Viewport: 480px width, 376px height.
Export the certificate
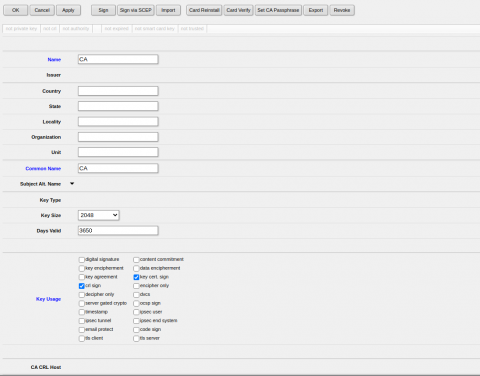point(316,10)
